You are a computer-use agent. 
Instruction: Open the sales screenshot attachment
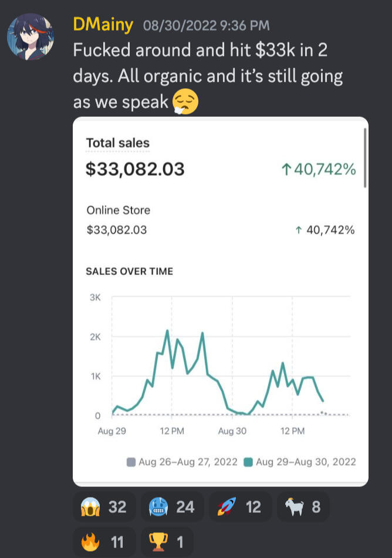(x=220, y=302)
